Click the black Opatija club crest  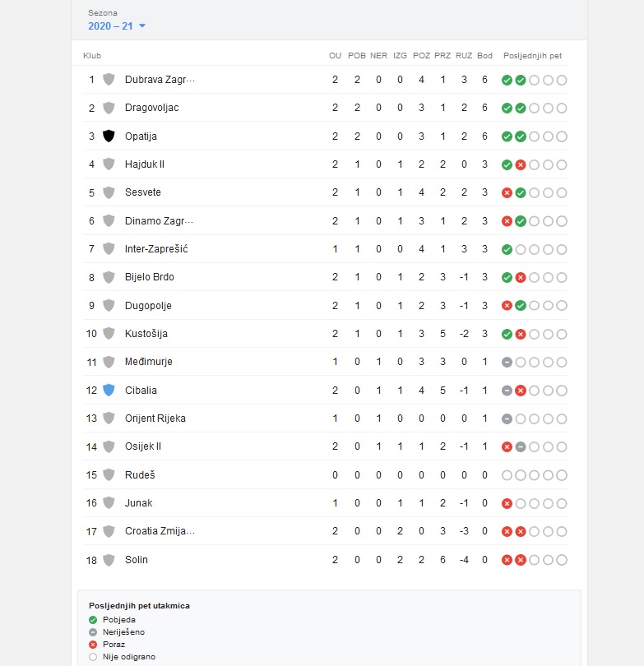coord(109,136)
